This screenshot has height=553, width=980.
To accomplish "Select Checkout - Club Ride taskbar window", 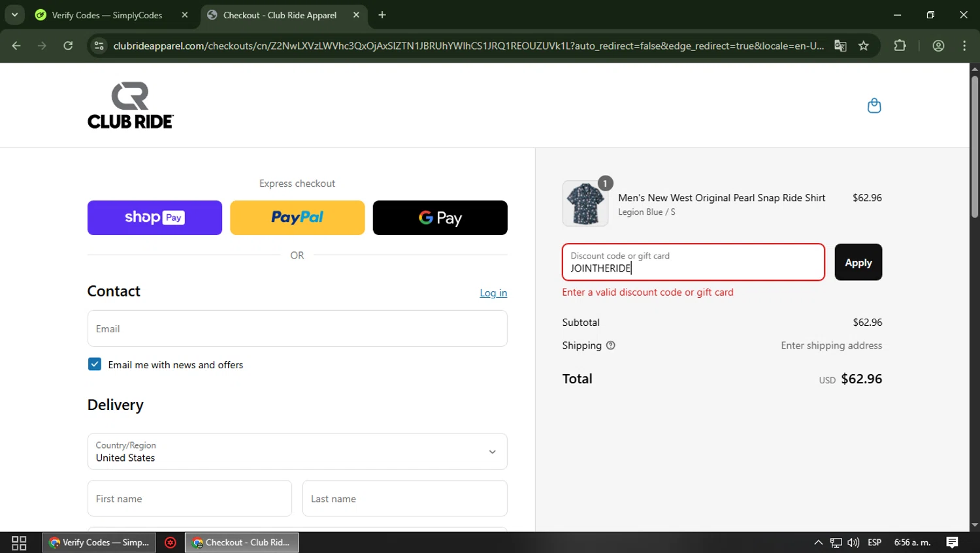I will (242, 543).
